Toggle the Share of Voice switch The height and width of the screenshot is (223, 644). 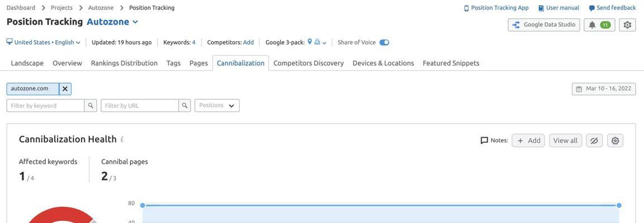click(x=384, y=42)
